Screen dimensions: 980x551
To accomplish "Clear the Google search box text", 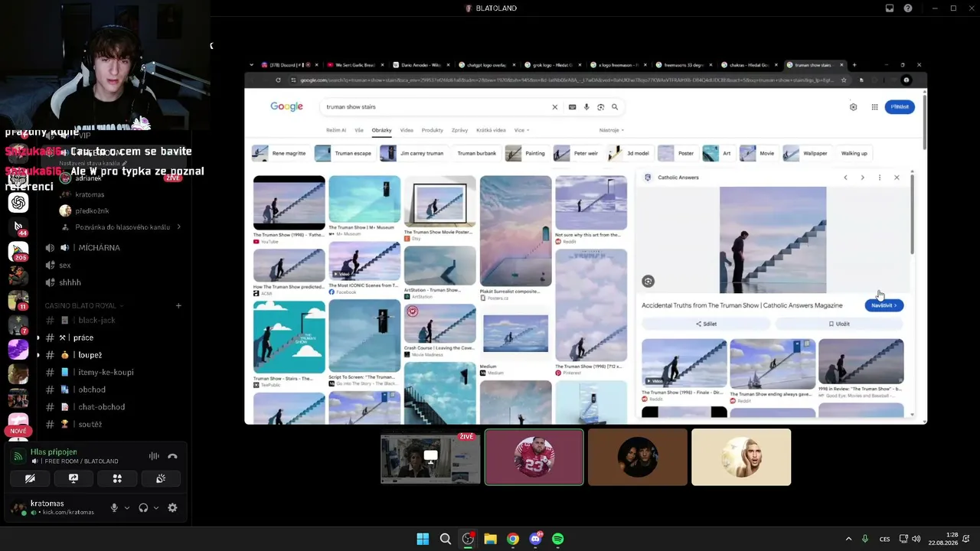I will tap(555, 107).
